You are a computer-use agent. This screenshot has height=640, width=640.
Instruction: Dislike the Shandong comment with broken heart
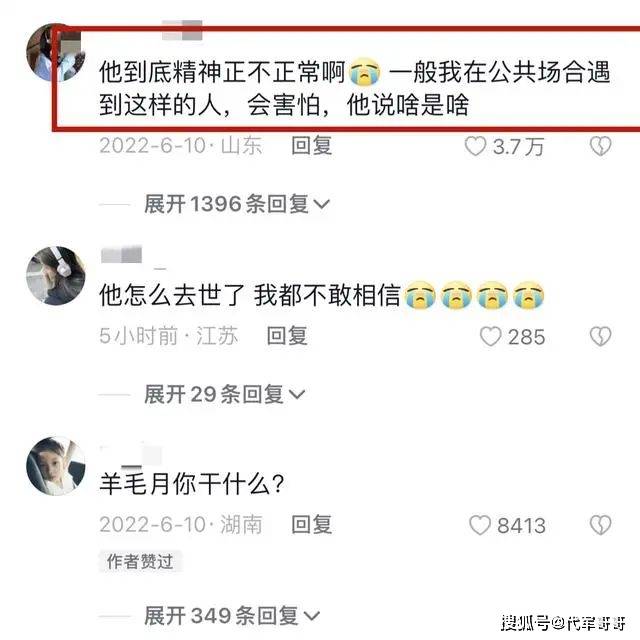coord(600,146)
